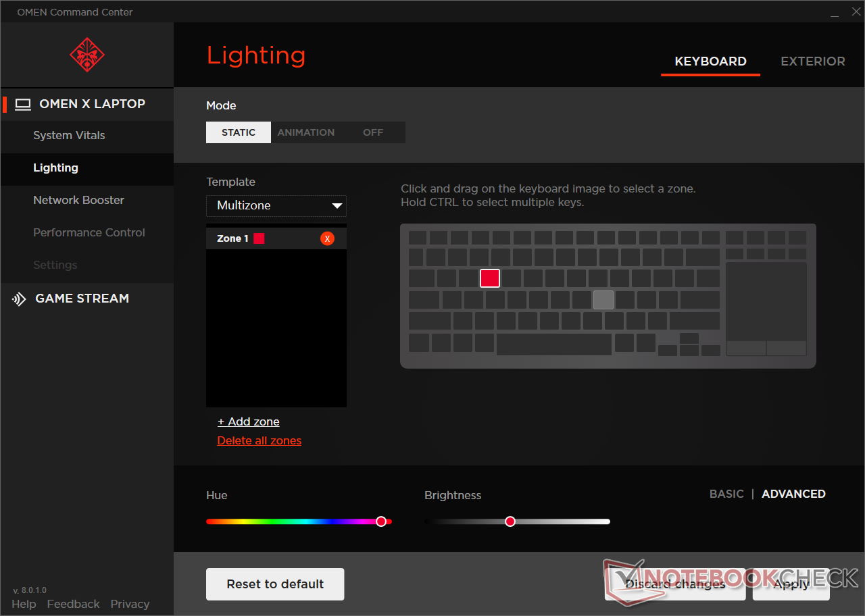Image resolution: width=865 pixels, height=616 pixels.
Task: Click the Game Stream broadcast icon
Action: (19, 299)
